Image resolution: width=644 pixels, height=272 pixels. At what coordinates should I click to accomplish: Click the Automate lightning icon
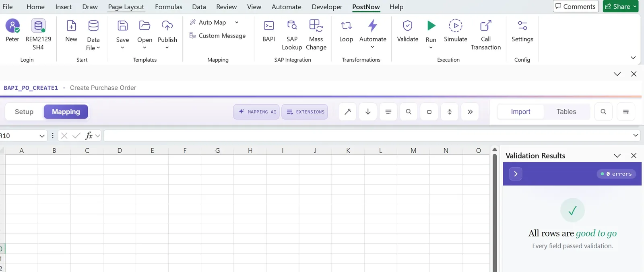point(373,26)
